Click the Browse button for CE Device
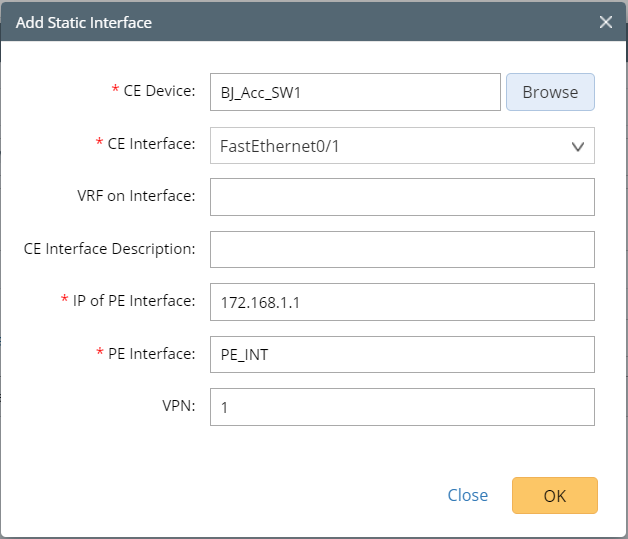The height and width of the screenshot is (539, 628). coord(550,92)
